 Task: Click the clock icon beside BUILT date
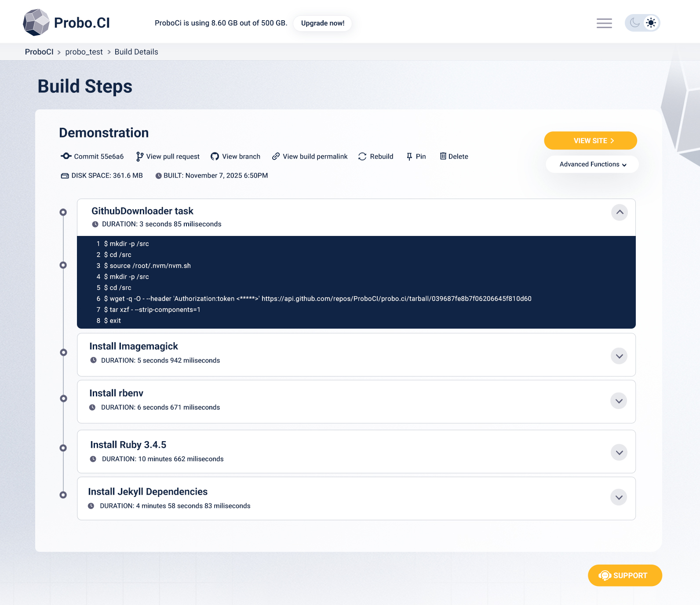coord(159,176)
